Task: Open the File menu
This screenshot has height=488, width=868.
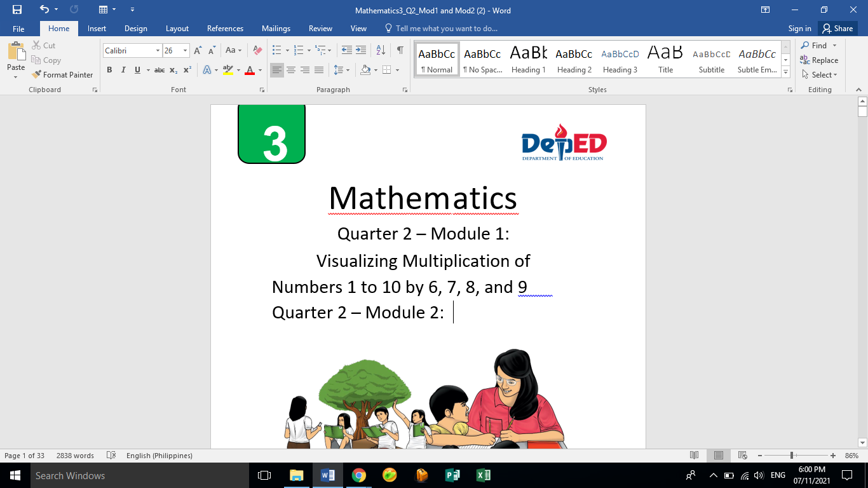Action: click(18, 29)
